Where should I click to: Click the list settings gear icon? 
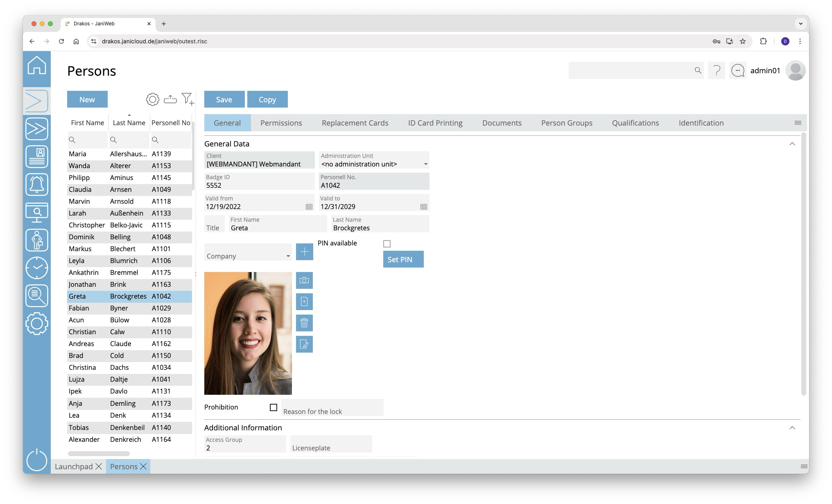152,99
